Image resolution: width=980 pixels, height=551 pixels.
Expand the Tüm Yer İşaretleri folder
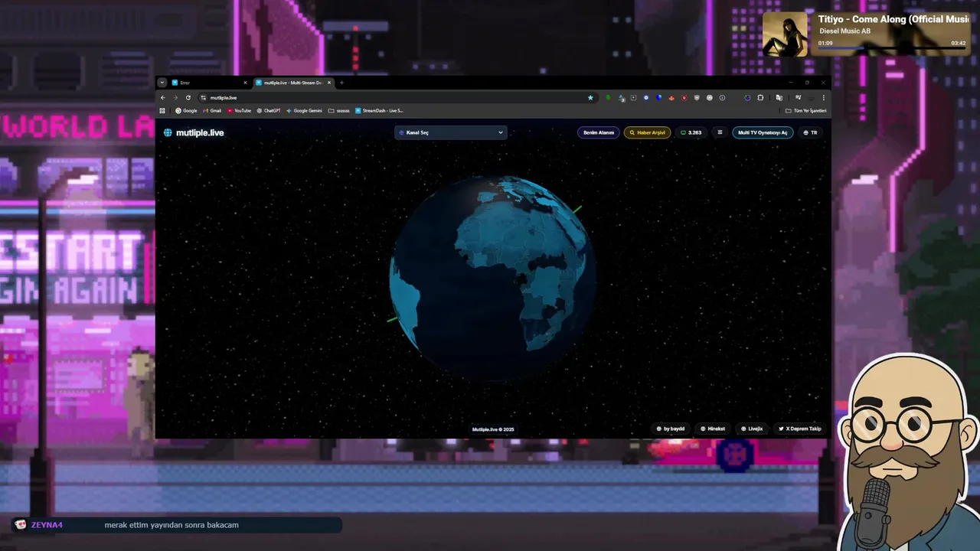click(806, 110)
